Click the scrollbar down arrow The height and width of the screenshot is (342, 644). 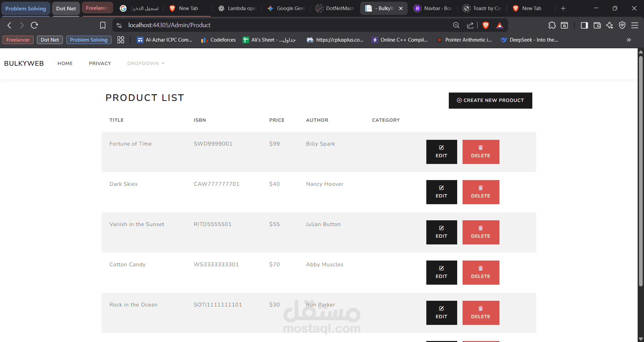[x=641, y=339]
